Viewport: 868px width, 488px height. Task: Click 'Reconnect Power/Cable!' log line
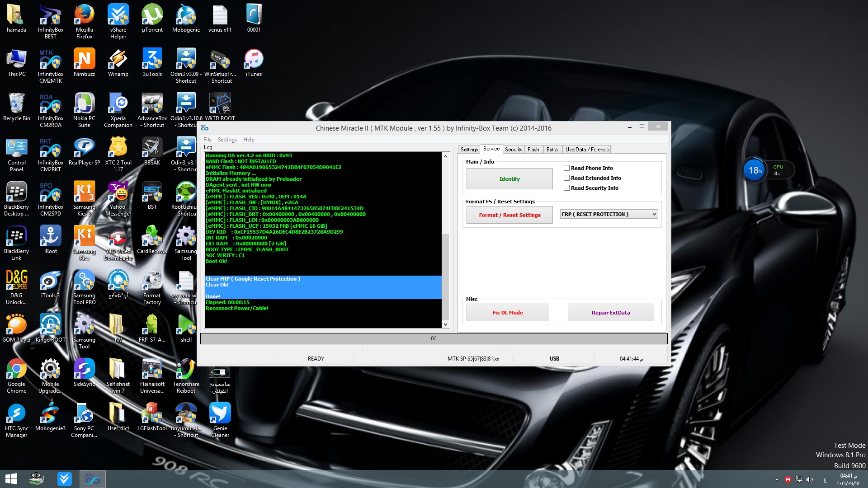(237, 308)
